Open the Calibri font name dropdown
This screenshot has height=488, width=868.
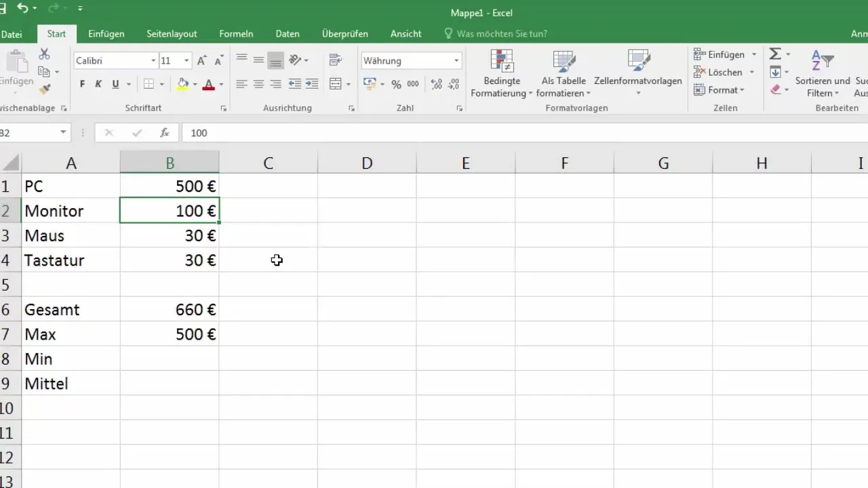click(x=153, y=61)
